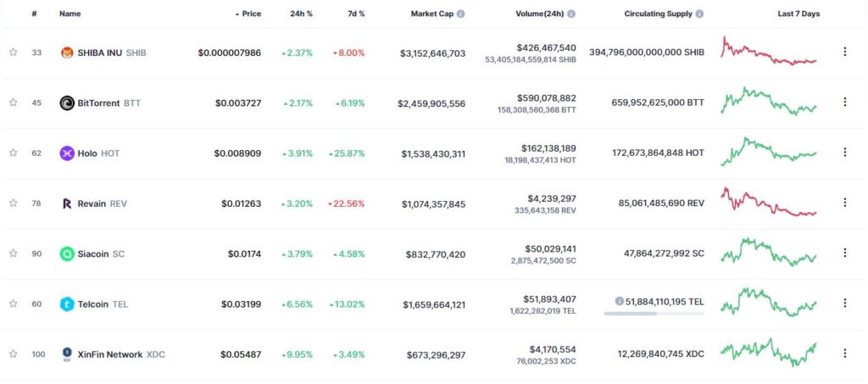Sort by the Market Cap header

click(x=432, y=14)
